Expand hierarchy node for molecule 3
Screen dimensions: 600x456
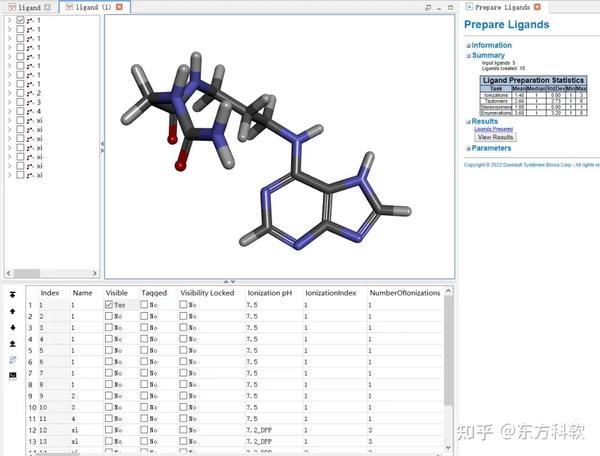coord(10,102)
